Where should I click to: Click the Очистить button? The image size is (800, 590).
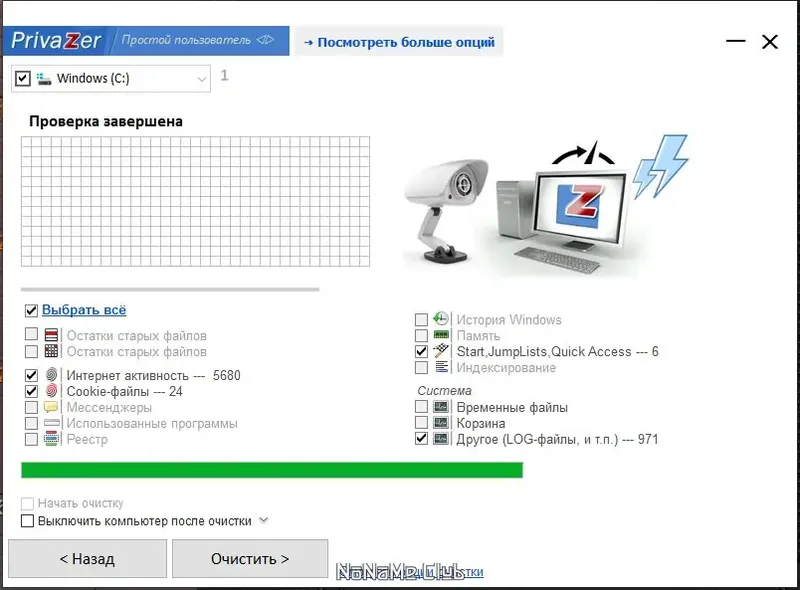pyautogui.click(x=250, y=559)
